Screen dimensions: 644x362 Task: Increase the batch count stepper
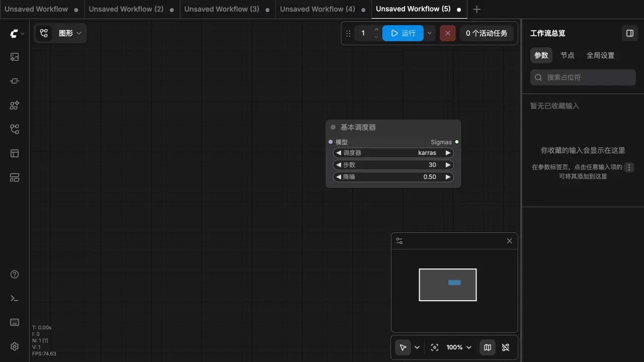pyautogui.click(x=376, y=30)
